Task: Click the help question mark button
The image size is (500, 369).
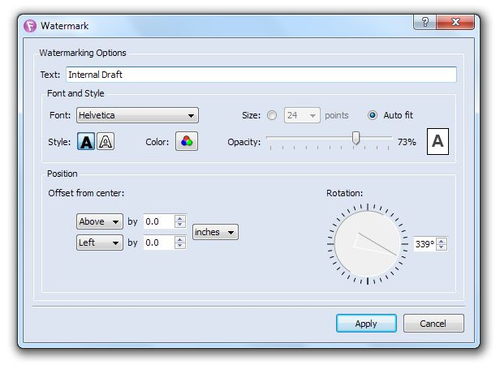Action: [425, 22]
